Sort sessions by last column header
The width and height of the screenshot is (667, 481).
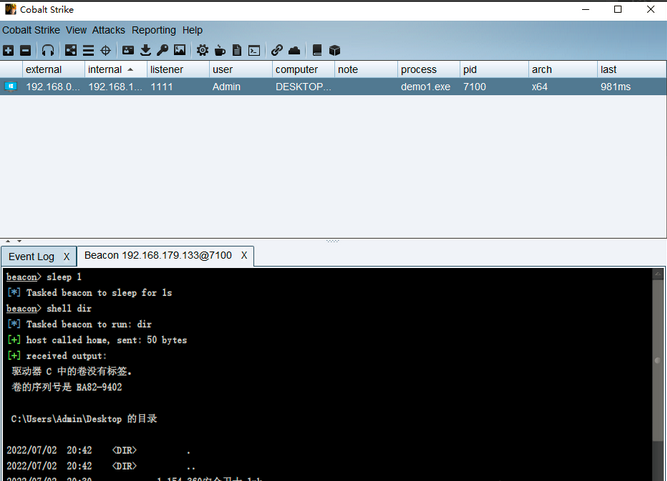(x=631, y=70)
